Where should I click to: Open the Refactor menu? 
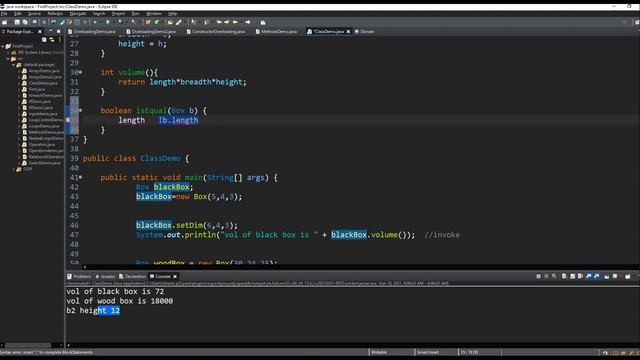(55, 13)
